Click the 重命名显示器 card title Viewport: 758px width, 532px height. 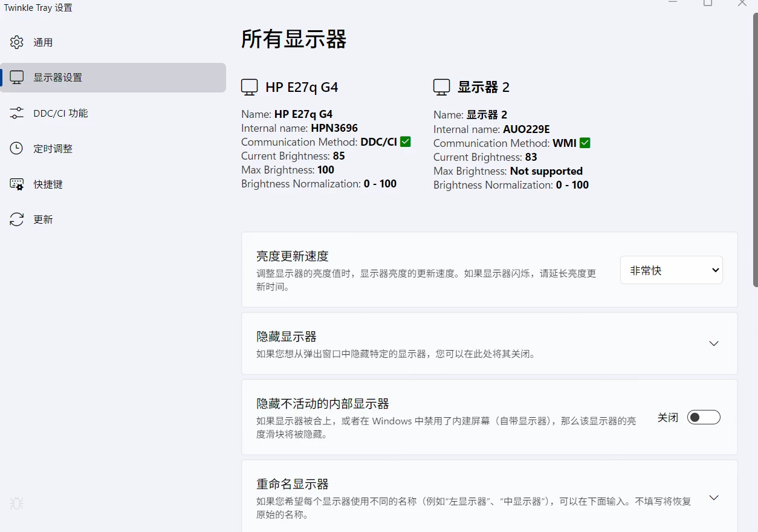click(293, 484)
